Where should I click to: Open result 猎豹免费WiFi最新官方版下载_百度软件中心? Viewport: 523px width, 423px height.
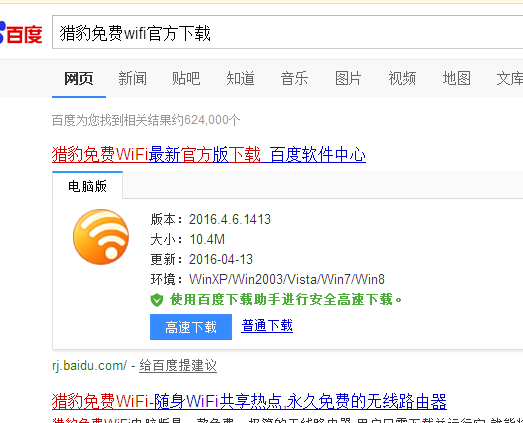(x=209, y=154)
